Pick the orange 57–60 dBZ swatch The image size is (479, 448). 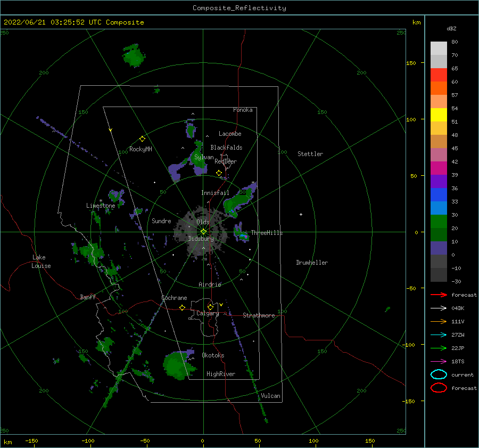tap(439, 88)
